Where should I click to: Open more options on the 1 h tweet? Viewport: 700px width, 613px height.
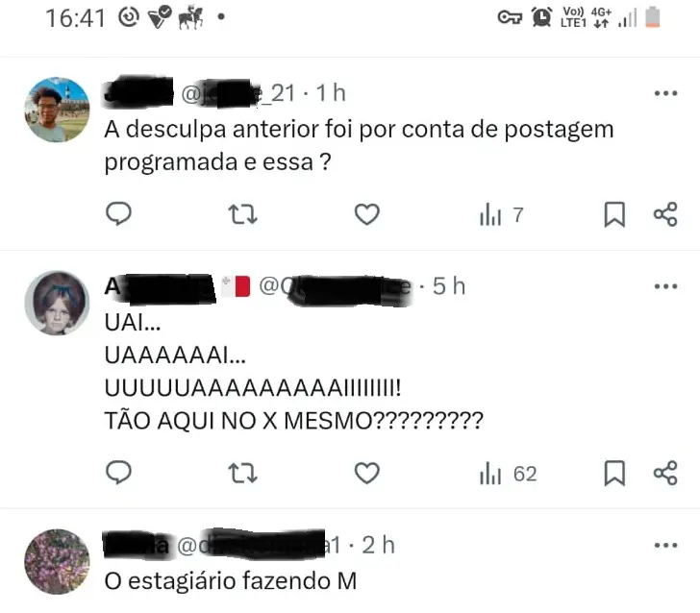[x=665, y=93]
